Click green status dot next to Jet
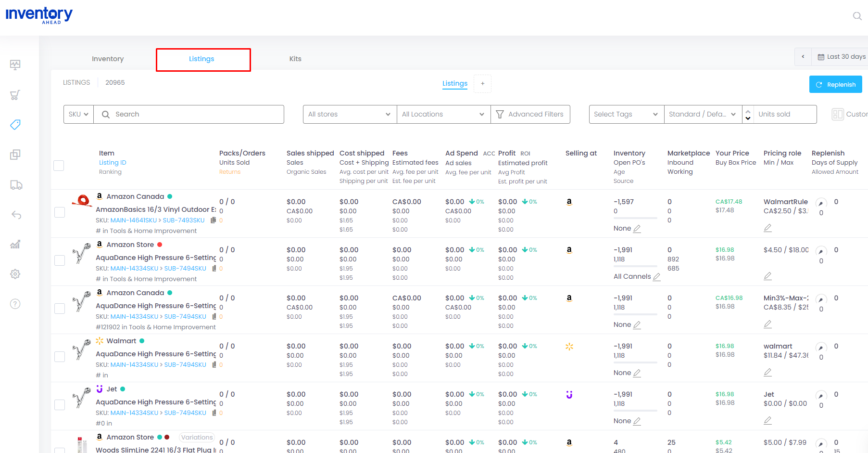This screenshot has height=453, width=868. pos(123,389)
